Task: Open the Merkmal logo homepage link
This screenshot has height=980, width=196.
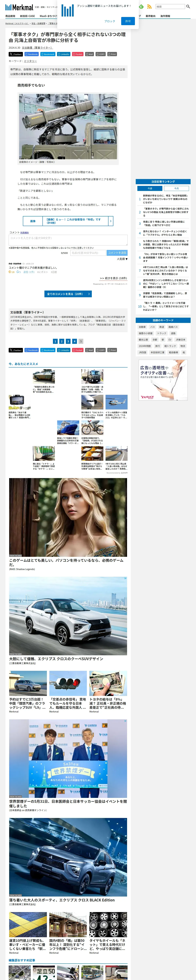Action: pos(19,7)
